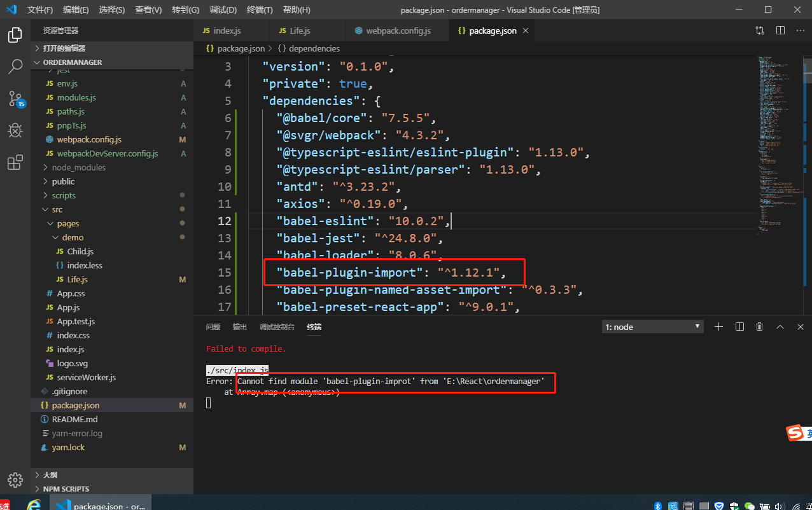812x510 pixels.
Task: Open serviceWorker.js in the explorer
Action: tap(112, 377)
